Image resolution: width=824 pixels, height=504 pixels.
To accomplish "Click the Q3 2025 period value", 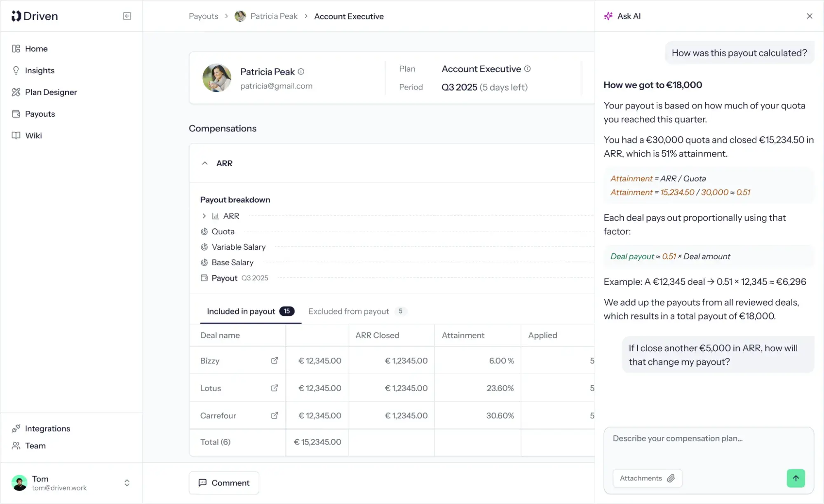I will click(x=484, y=87).
